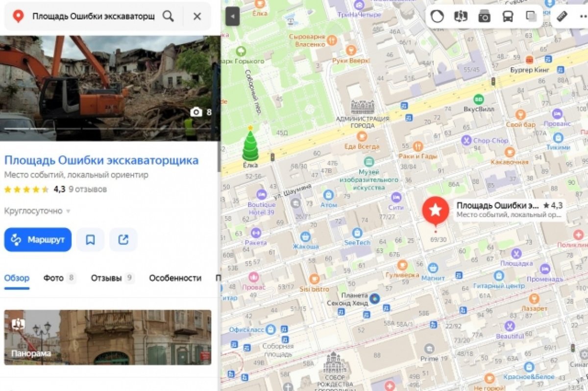Image resolution: width=588 pixels, height=391 pixels.
Task: Click the search magnifier icon
Action: pyautogui.click(x=168, y=16)
